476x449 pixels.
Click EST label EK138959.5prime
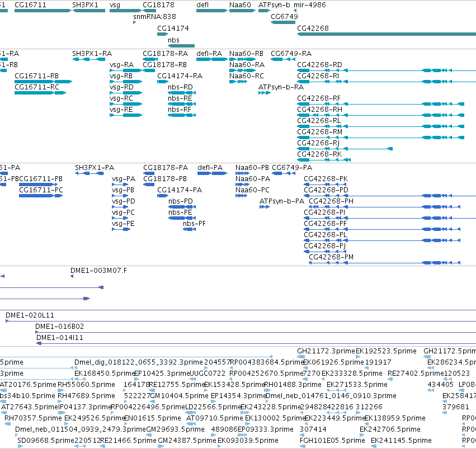(395, 418)
